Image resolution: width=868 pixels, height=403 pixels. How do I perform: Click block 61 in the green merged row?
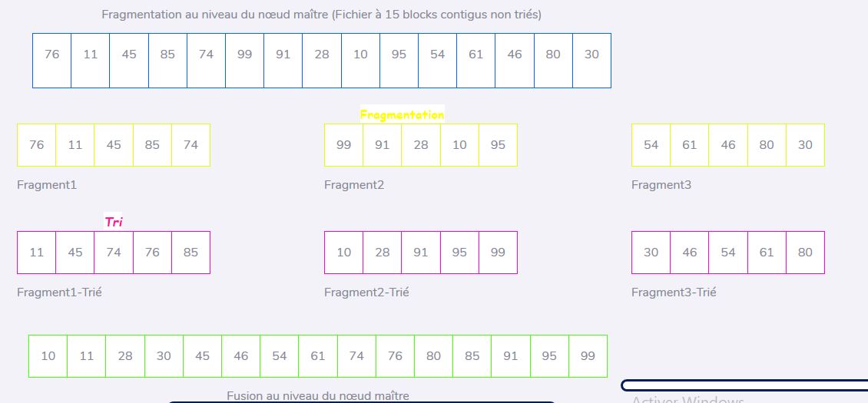[x=318, y=356]
